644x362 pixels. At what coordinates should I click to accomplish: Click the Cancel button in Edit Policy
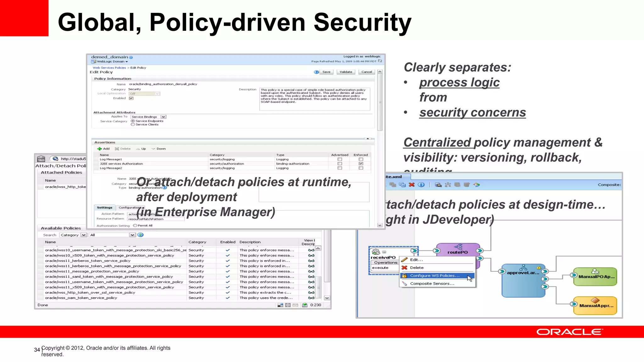tap(367, 72)
